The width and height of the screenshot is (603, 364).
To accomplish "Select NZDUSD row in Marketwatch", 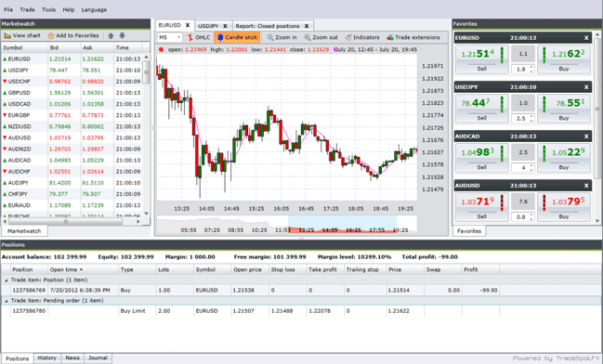I will pyautogui.click(x=72, y=126).
